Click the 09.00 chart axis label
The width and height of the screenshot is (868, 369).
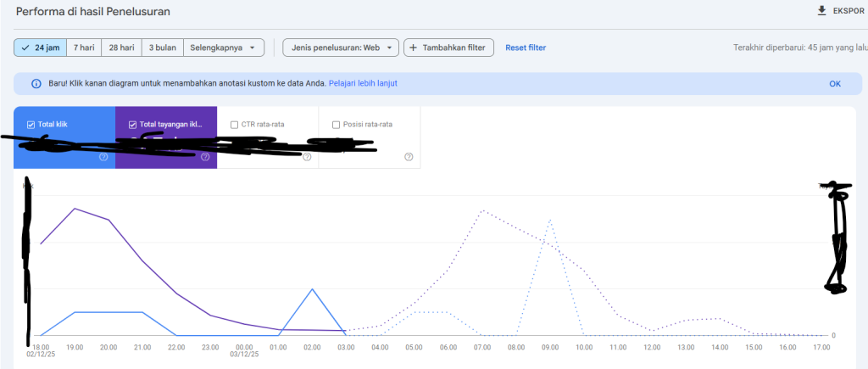(550, 348)
